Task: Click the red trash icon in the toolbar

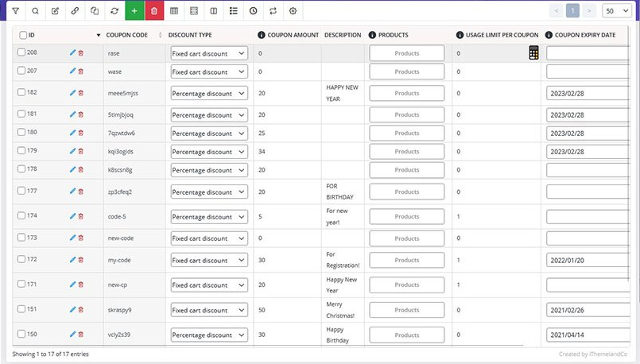Action: click(154, 11)
